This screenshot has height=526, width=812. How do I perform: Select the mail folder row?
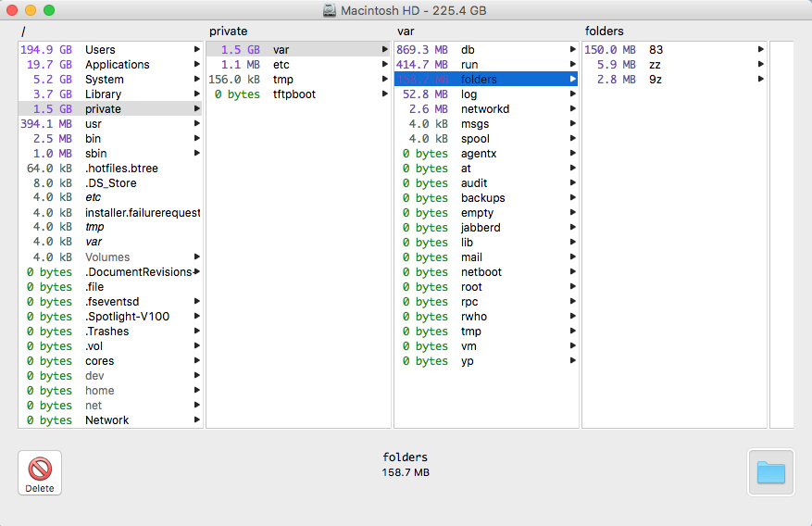coord(486,257)
